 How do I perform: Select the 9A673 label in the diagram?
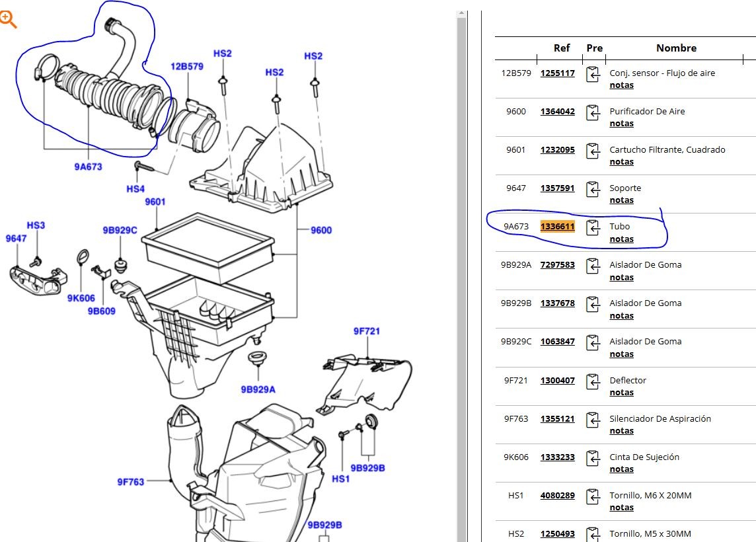(x=88, y=167)
